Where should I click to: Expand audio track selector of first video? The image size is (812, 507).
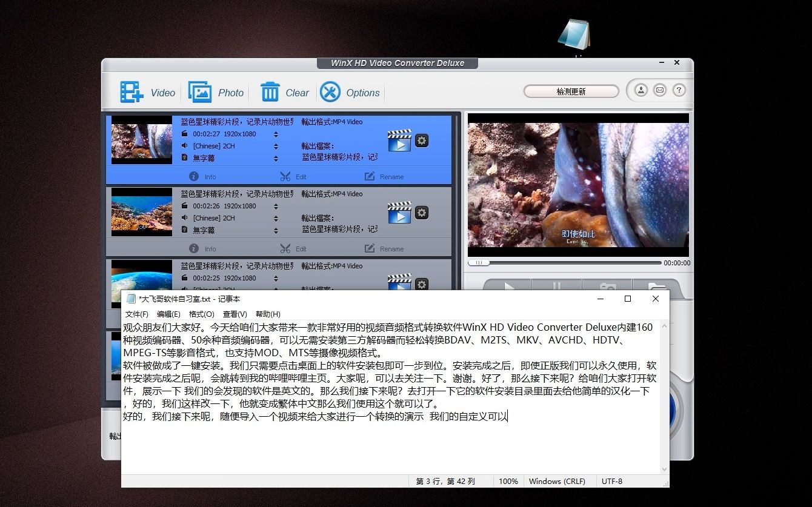(x=276, y=146)
